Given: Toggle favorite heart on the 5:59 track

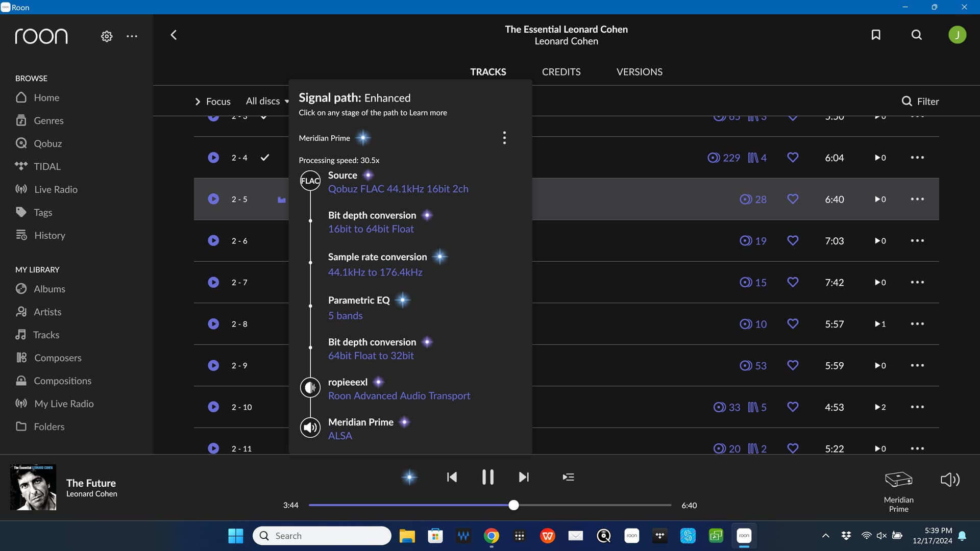Looking at the screenshot, I should click(793, 365).
